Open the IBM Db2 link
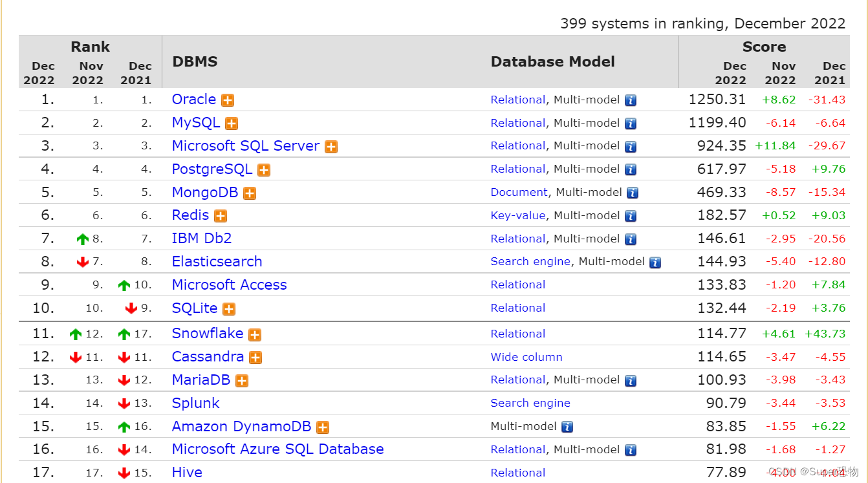The image size is (868, 483). coord(202,239)
